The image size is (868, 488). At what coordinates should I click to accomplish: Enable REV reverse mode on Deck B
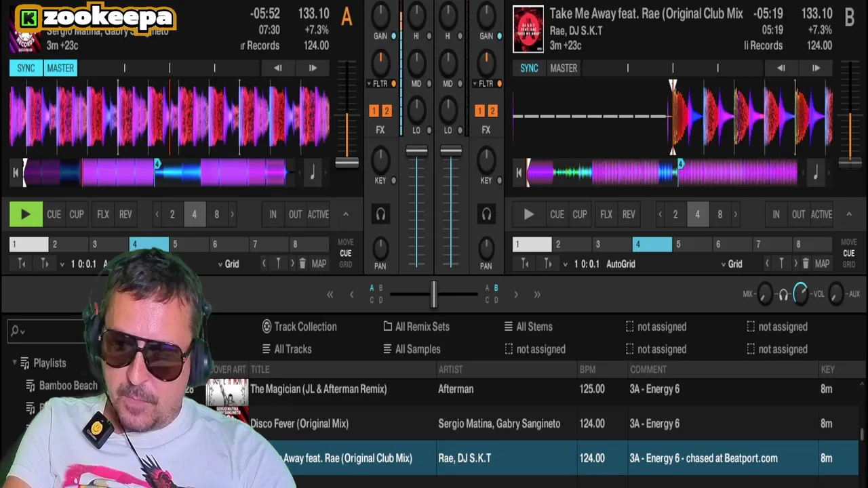(x=629, y=214)
